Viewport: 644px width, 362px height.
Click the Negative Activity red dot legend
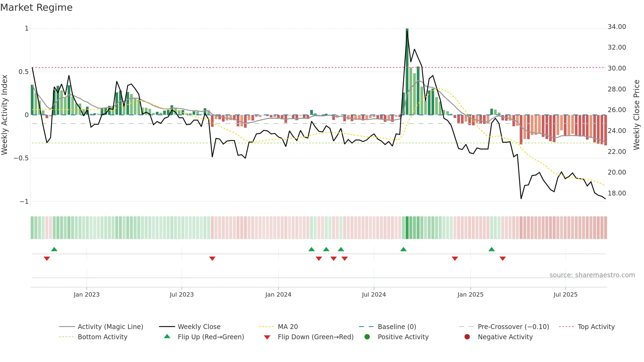coord(467,337)
